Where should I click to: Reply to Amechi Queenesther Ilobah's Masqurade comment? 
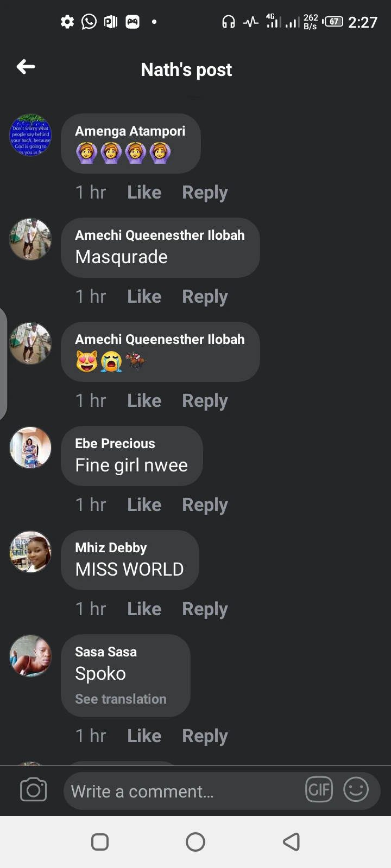click(205, 297)
